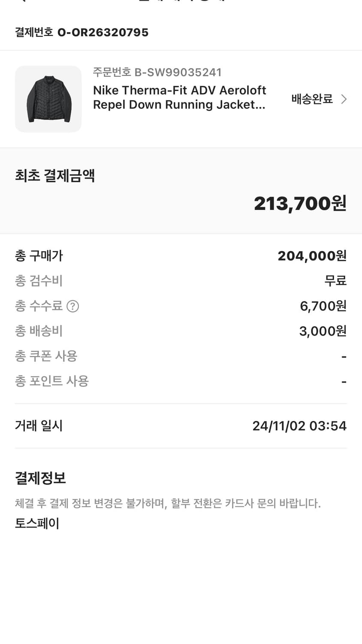The height and width of the screenshot is (644, 362).
Task: Tap the 총 검수비 inspection fee label
Action: coord(39,281)
